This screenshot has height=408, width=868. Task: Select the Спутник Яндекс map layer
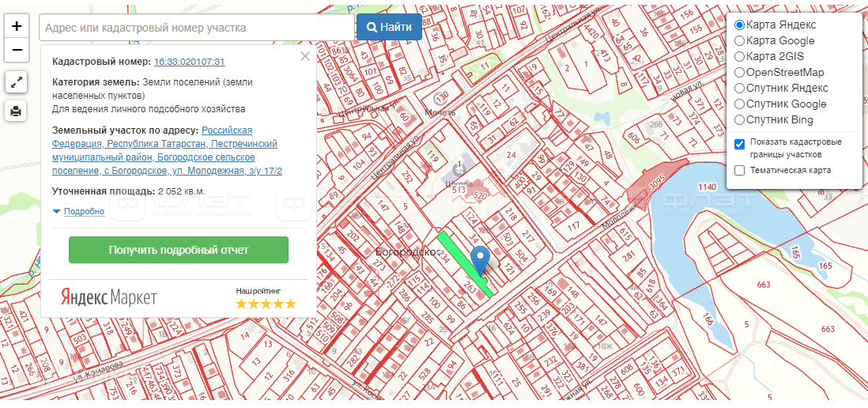point(739,88)
